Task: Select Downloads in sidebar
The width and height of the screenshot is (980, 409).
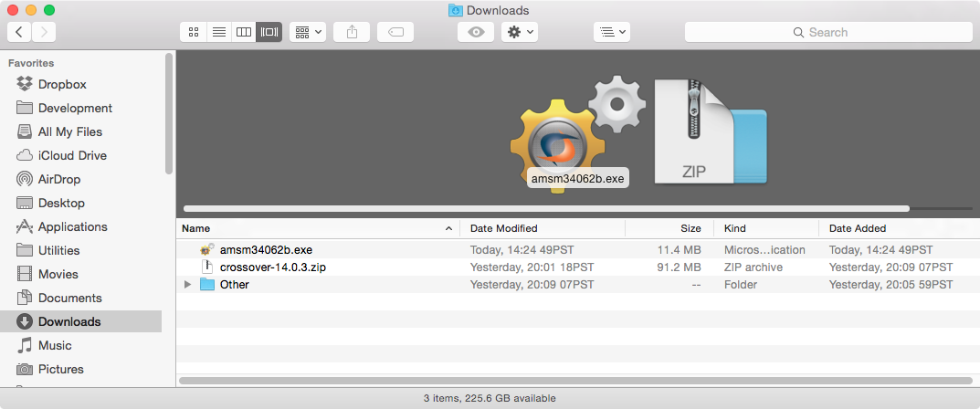Action: pyautogui.click(x=81, y=321)
